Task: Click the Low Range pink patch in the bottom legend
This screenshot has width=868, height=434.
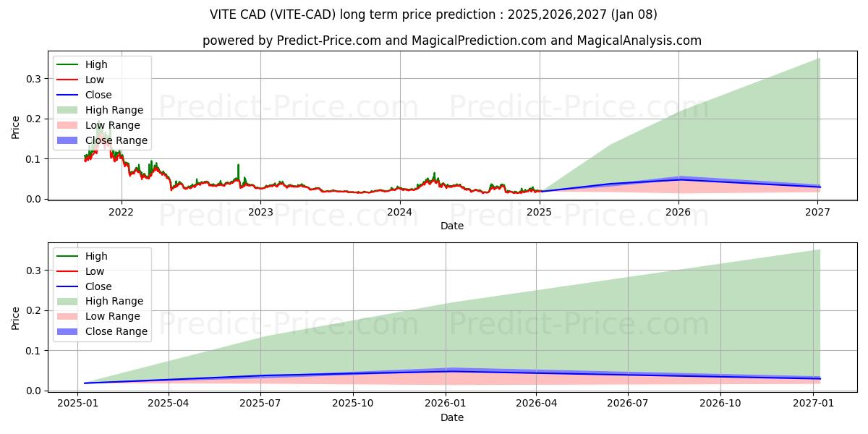Action: point(69,317)
